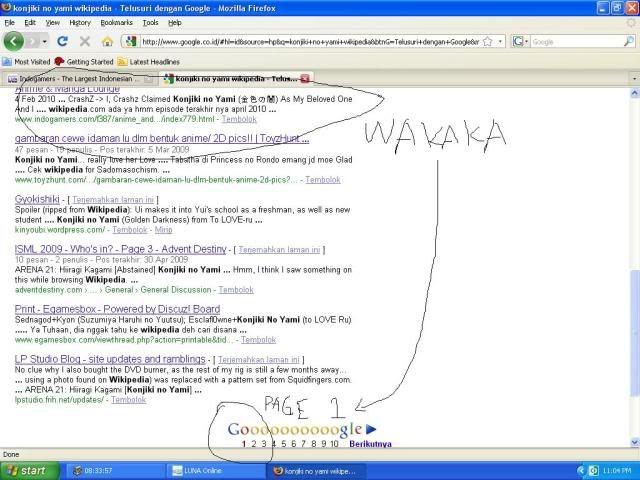Reload the current page
Screen dimensions: 640x480
[x=63, y=42]
